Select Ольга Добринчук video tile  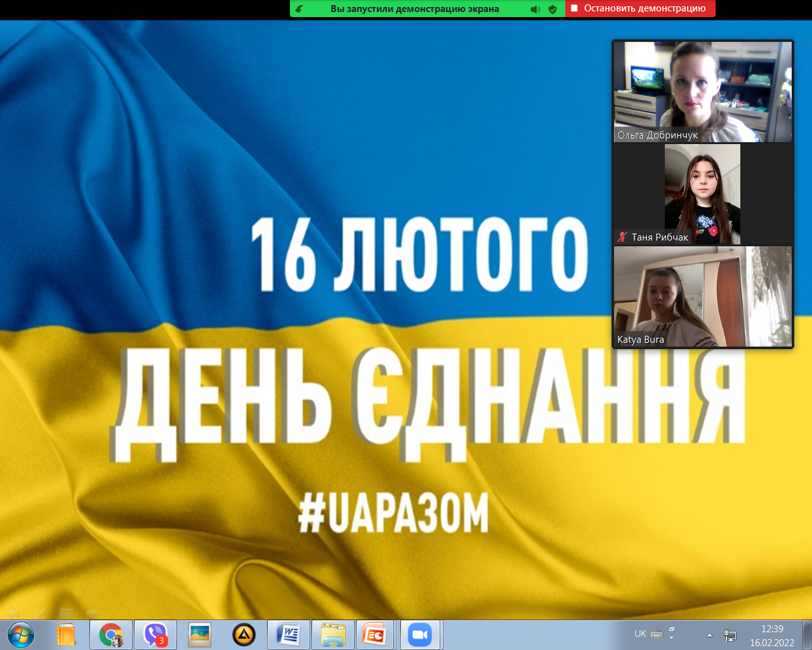click(702, 91)
